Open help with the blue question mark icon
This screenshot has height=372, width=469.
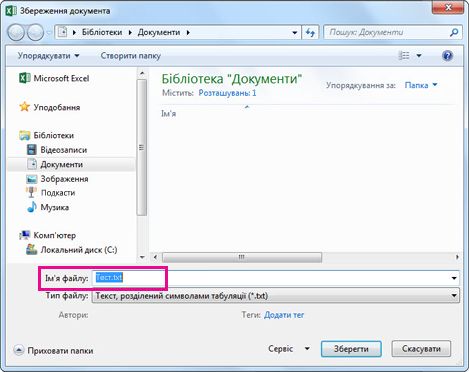pos(447,55)
